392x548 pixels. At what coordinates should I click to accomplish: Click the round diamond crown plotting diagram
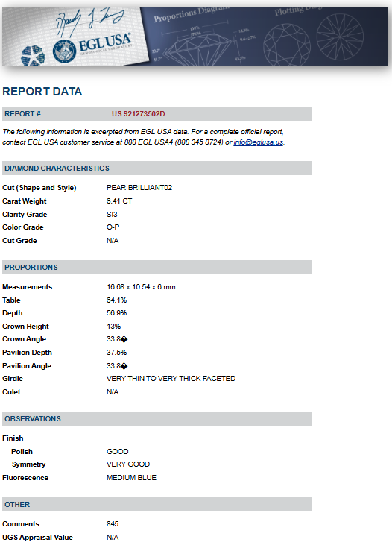point(286,45)
